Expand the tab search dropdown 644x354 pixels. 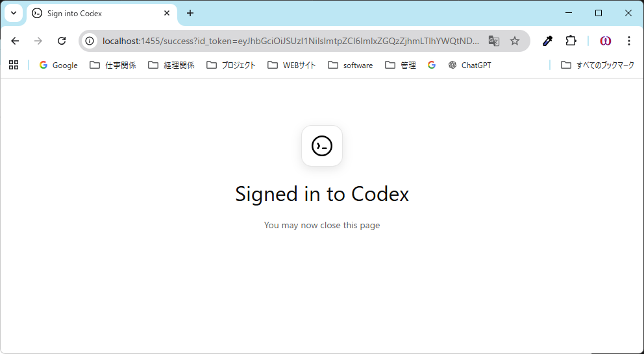[x=14, y=13]
